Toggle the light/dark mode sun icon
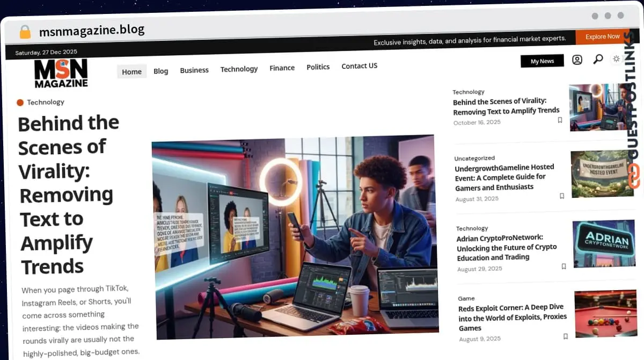 point(617,59)
